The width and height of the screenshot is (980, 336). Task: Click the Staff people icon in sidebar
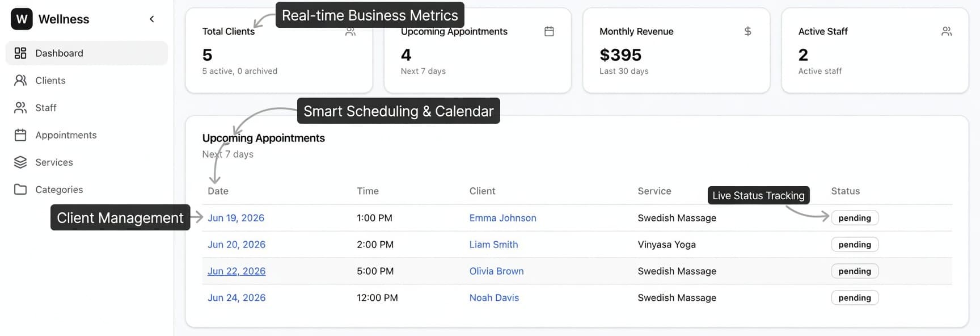(20, 107)
